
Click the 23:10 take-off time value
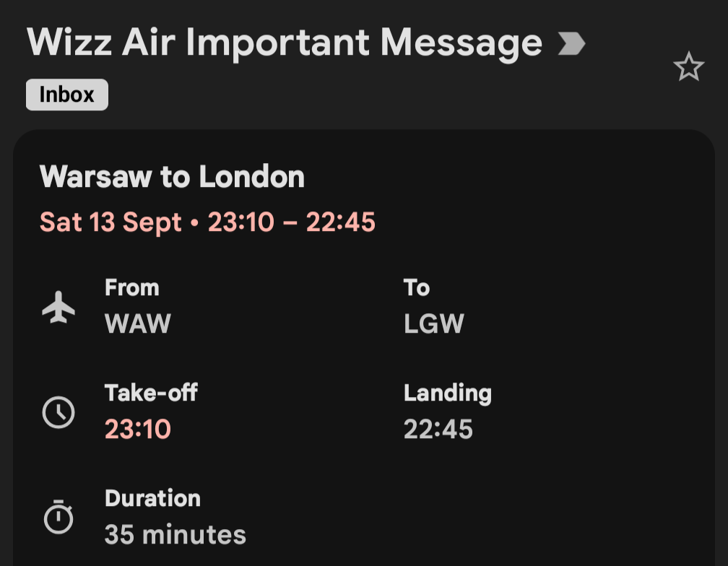pyautogui.click(x=138, y=429)
